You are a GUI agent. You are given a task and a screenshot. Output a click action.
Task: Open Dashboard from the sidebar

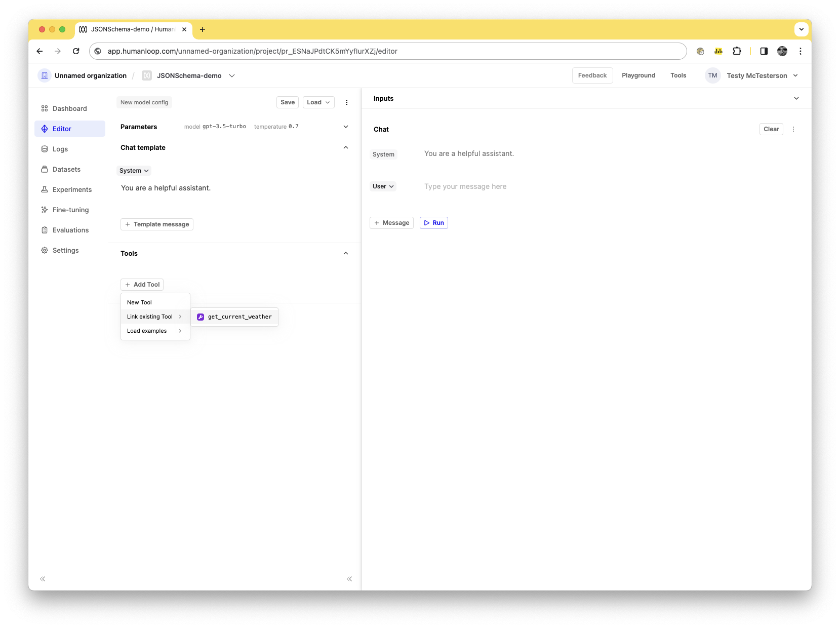pos(45,108)
